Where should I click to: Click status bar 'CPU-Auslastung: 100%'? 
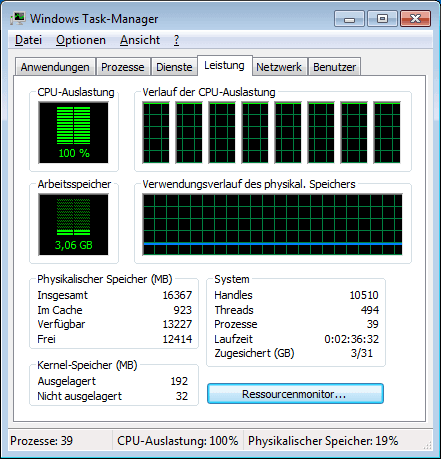pyautogui.click(x=178, y=441)
